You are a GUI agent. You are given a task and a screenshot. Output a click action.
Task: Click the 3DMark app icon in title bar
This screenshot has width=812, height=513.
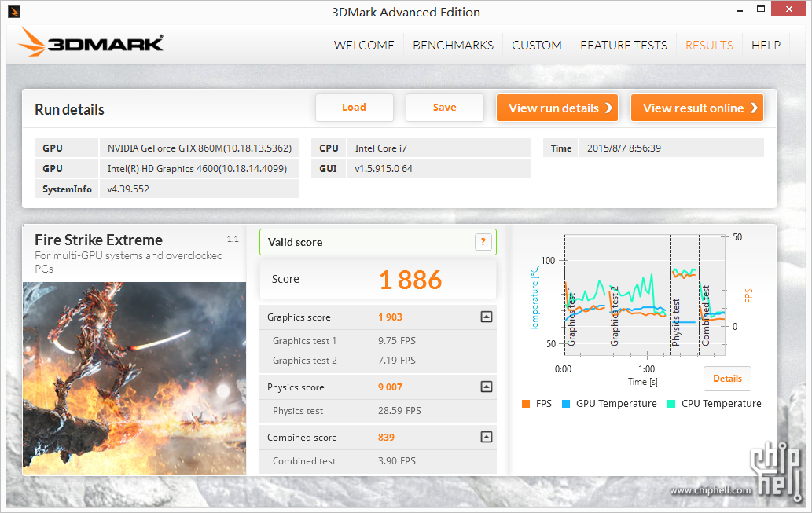point(14,11)
